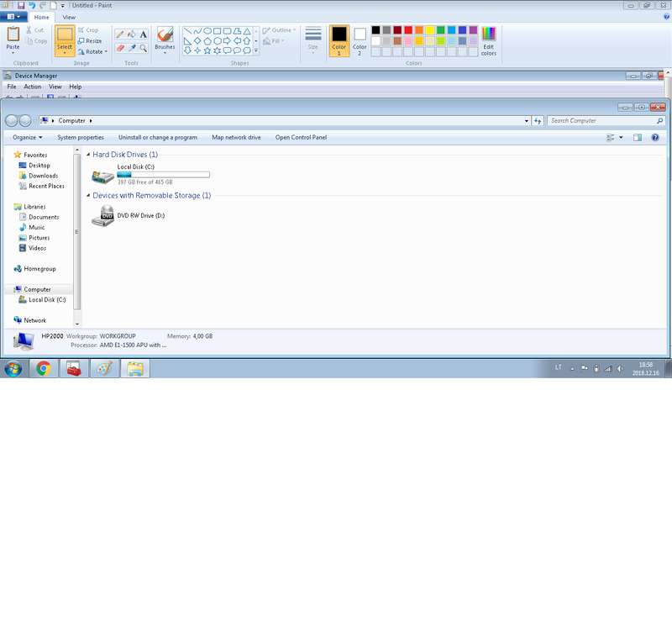
Task: Open the Organize dropdown menu
Action: tap(27, 137)
